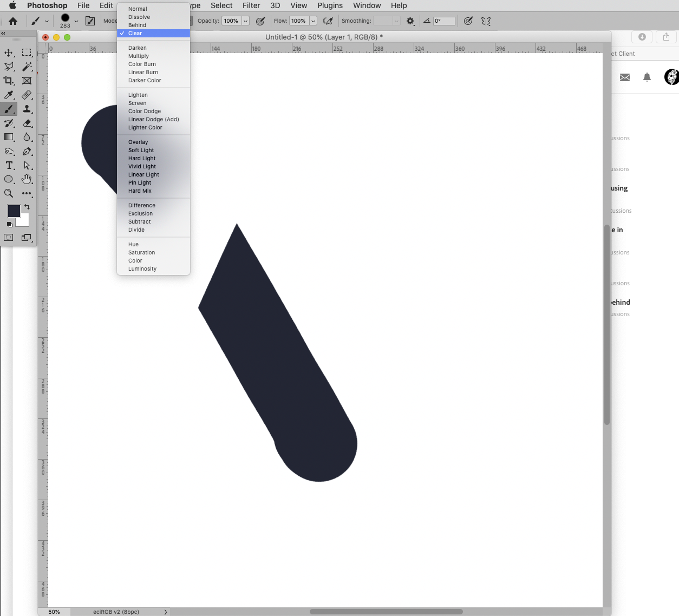Toggle tablet pressure for opacity

[x=260, y=21]
